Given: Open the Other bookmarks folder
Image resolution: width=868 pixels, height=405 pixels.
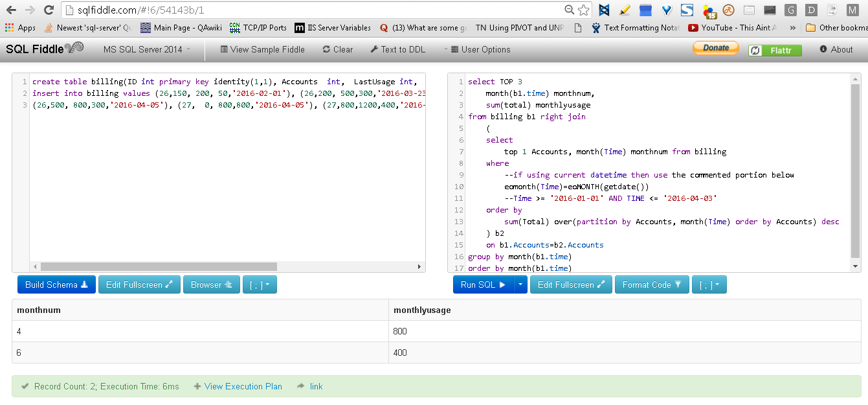Looking at the screenshot, I should 836,28.
